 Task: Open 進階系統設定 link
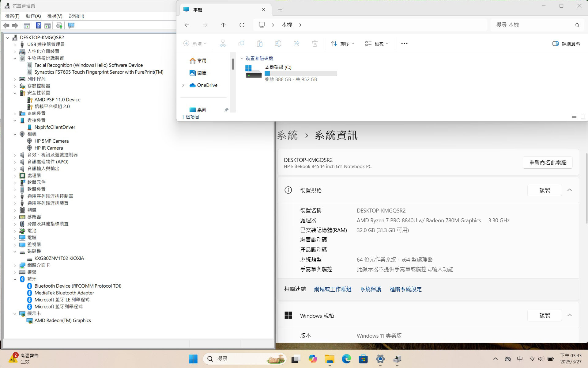pos(405,289)
